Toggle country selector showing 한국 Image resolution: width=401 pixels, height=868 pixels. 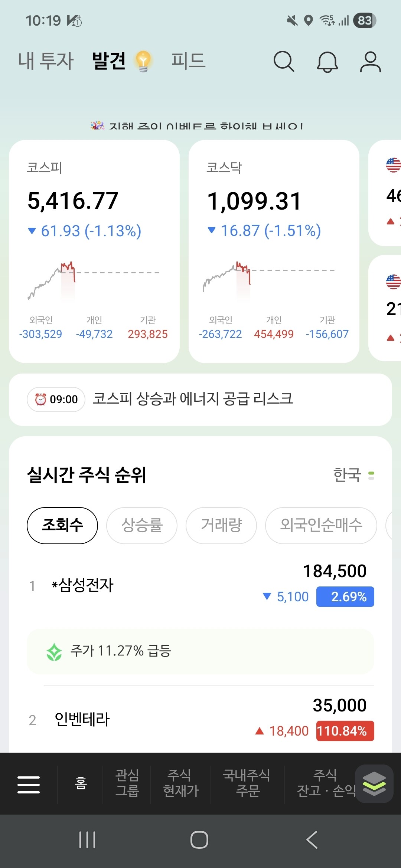(x=353, y=475)
